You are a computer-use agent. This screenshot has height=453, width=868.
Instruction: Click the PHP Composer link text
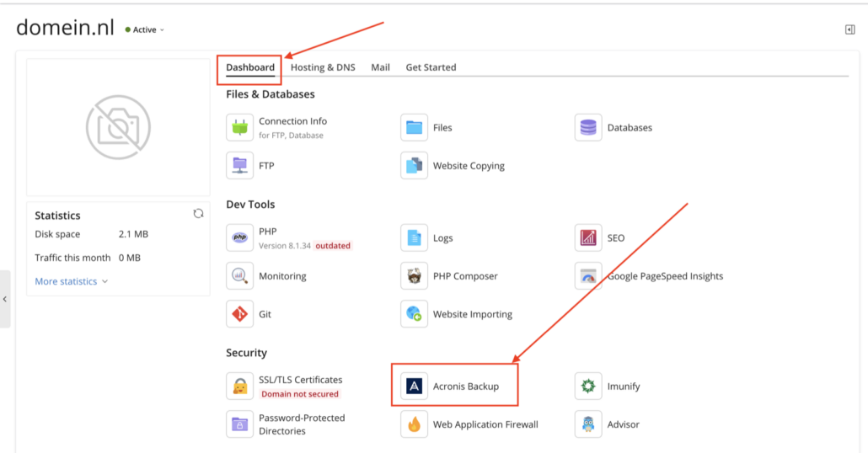point(465,276)
